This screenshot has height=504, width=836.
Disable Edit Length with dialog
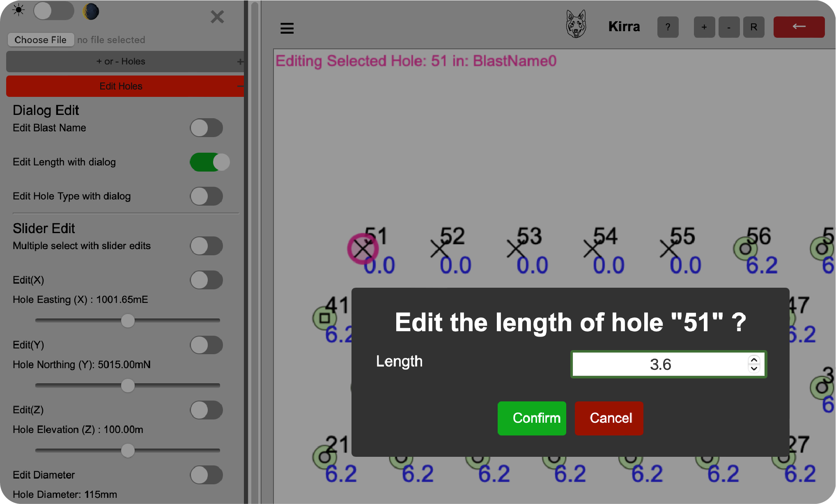pos(209,162)
